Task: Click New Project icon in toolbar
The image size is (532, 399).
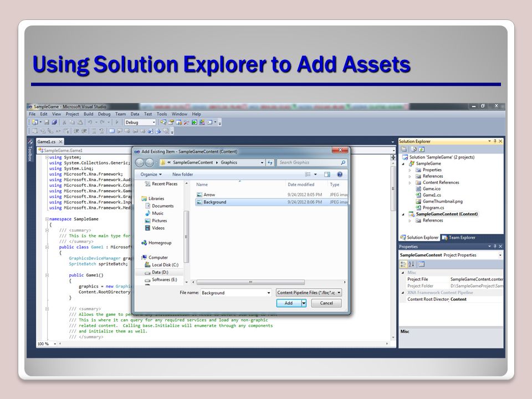Action: [x=35, y=122]
